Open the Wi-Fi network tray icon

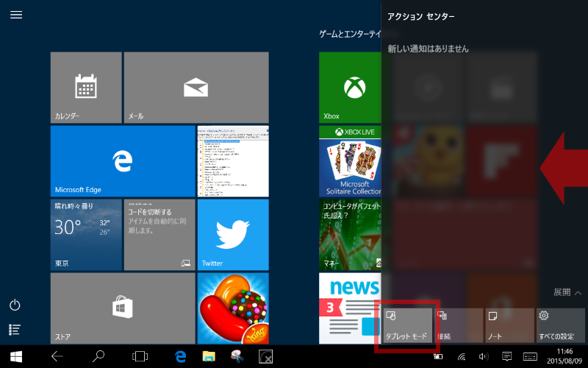coord(462,356)
